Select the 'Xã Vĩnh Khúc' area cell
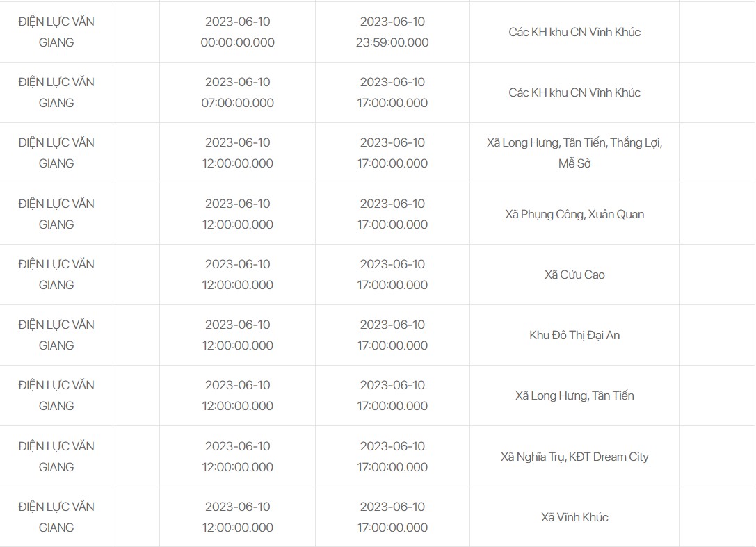The height and width of the screenshot is (547, 756). [574, 517]
